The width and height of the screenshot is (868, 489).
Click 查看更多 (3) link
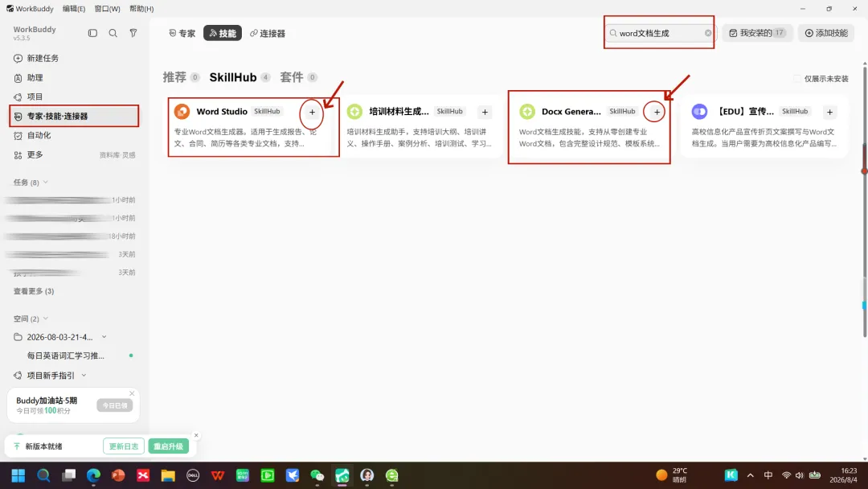(34, 291)
